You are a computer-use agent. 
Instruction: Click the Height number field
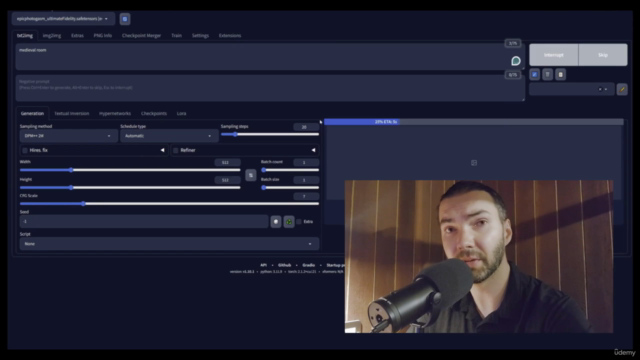pos(227,180)
